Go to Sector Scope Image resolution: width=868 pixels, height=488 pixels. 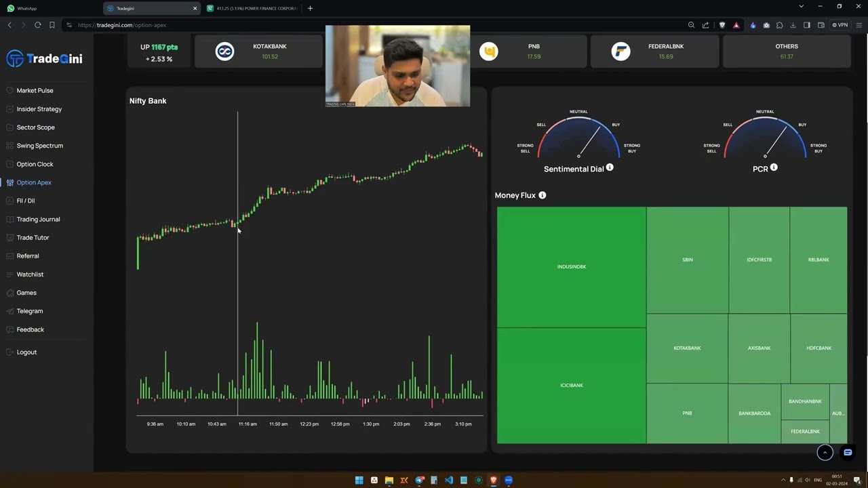tap(35, 127)
